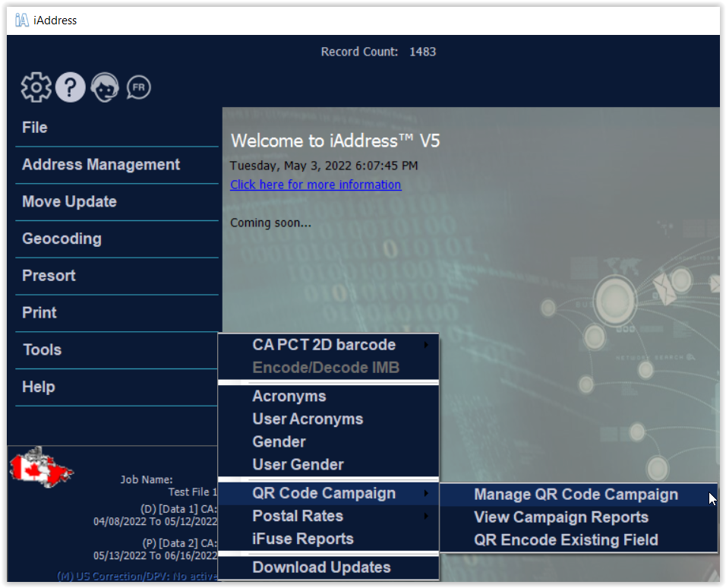Choose the Gender menu entry
This screenshot has height=588, width=726.
(328, 441)
